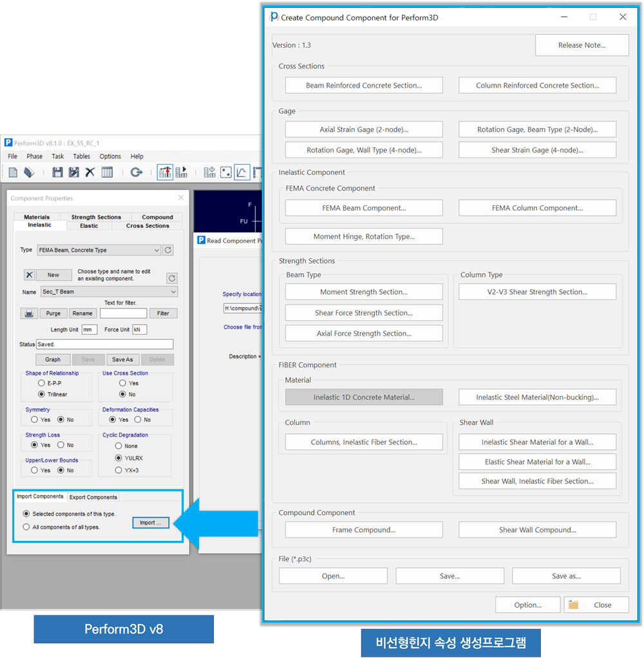The width and height of the screenshot is (644, 658).
Task: Select No under Strength Loss
Action: pyautogui.click(x=61, y=445)
